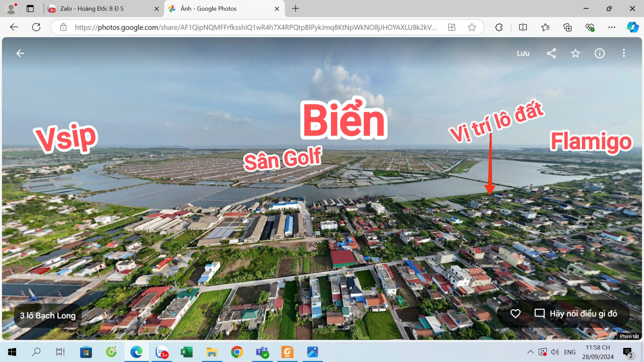Open Google Photos more options menu
This screenshot has height=362, width=644.
(x=624, y=53)
